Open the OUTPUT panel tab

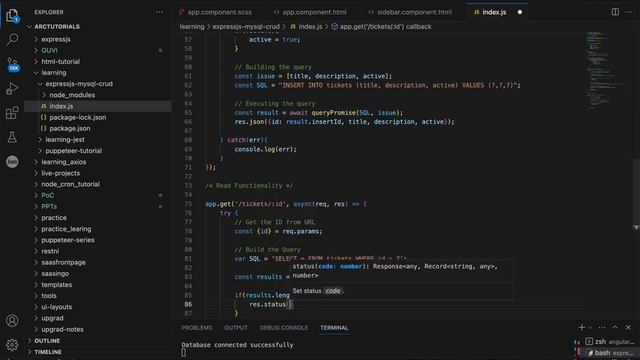[236, 328]
